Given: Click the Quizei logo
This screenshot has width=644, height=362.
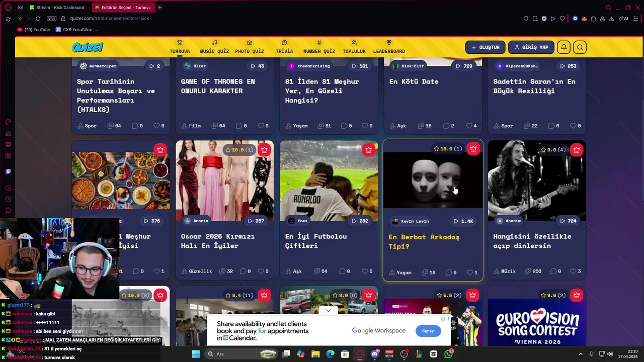Looking at the screenshot, I should click(88, 47).
